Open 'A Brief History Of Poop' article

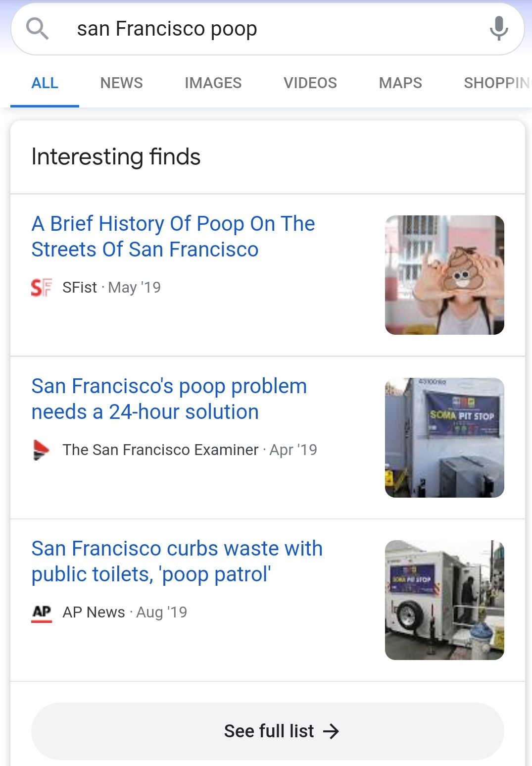[x=173, y=237]
